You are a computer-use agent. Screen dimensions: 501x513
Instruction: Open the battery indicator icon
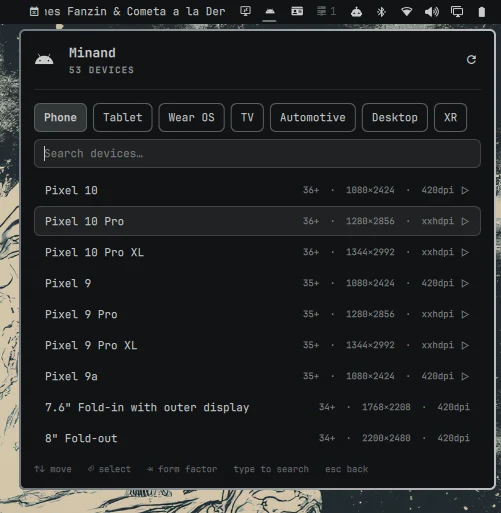[482, 12]
